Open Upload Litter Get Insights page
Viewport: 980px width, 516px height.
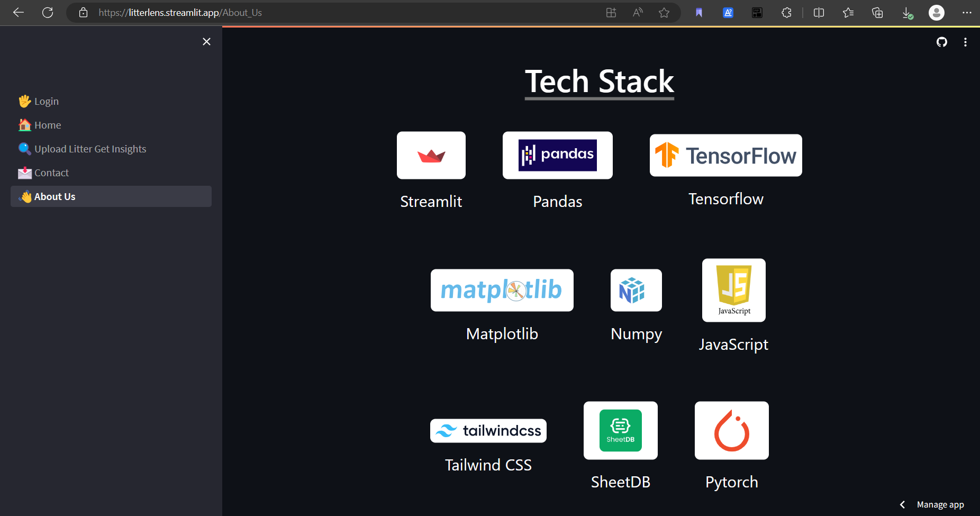click(111, 149)
